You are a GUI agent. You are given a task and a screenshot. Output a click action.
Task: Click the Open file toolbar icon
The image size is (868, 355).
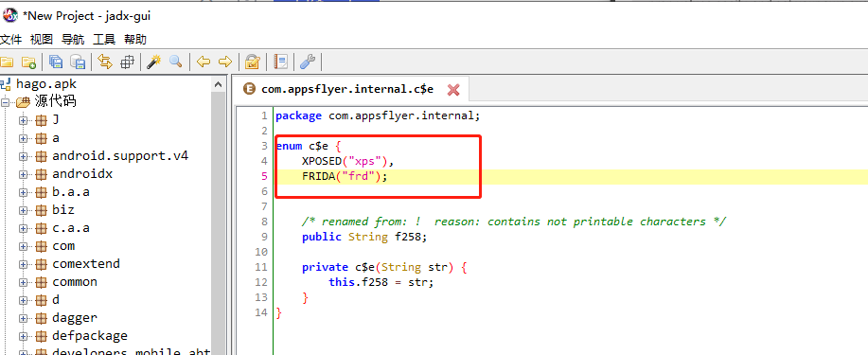[x=6, y=62]
